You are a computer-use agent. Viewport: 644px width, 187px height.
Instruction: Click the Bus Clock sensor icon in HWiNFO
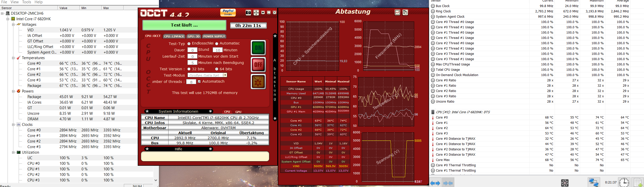tap(433, 6)
